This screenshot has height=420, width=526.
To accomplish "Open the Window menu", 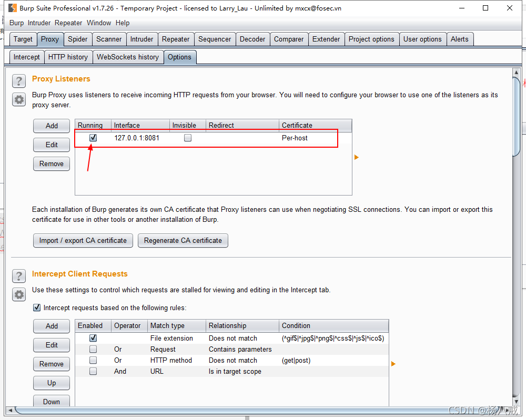I will click(99, 23).
